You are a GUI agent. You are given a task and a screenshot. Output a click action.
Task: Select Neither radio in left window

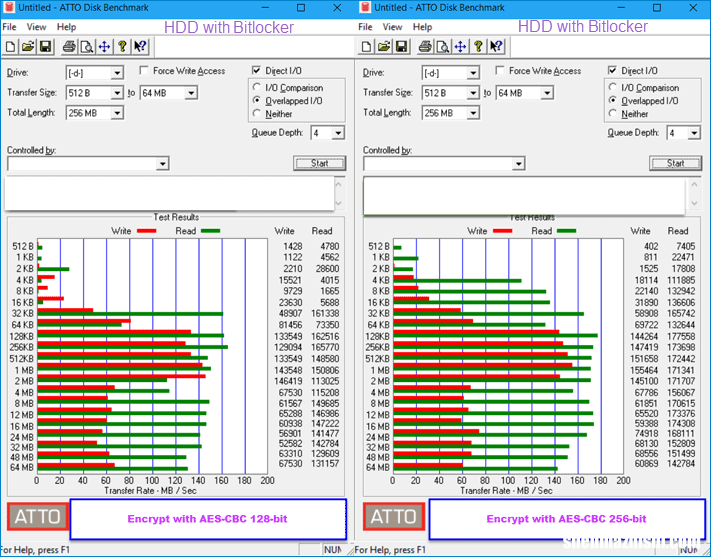(257, 113)
